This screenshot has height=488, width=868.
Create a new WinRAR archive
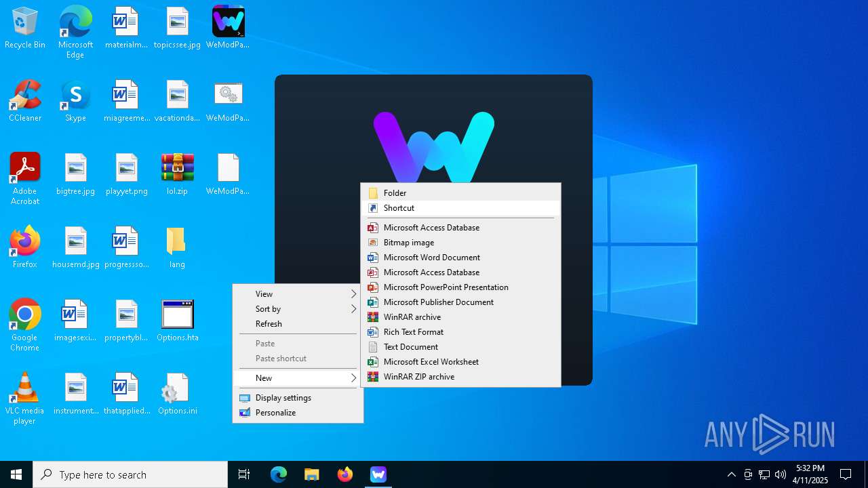point(460,317)
